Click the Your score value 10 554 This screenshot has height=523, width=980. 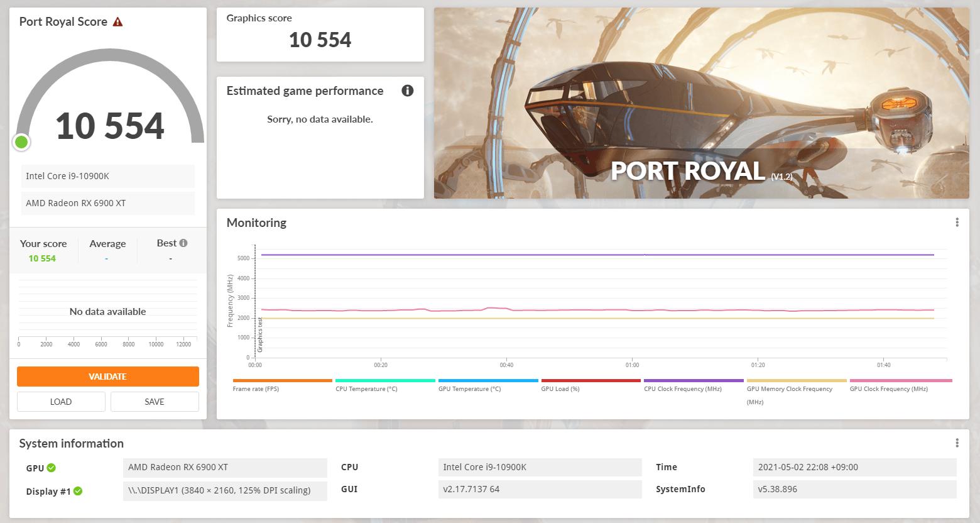coord(42,258)
